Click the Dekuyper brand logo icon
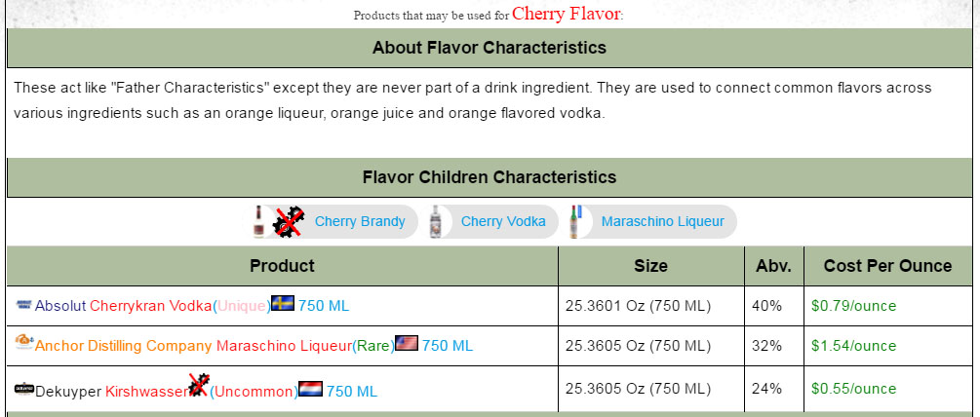Viewport: 980px width, 417px height. [x=24, y=389]
